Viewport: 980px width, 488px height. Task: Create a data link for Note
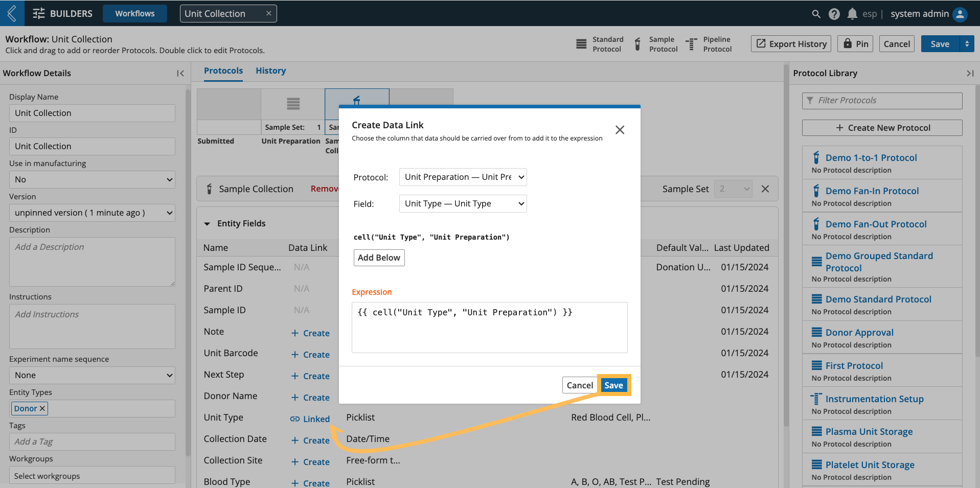pyautogui.click(x=310, y=333)
